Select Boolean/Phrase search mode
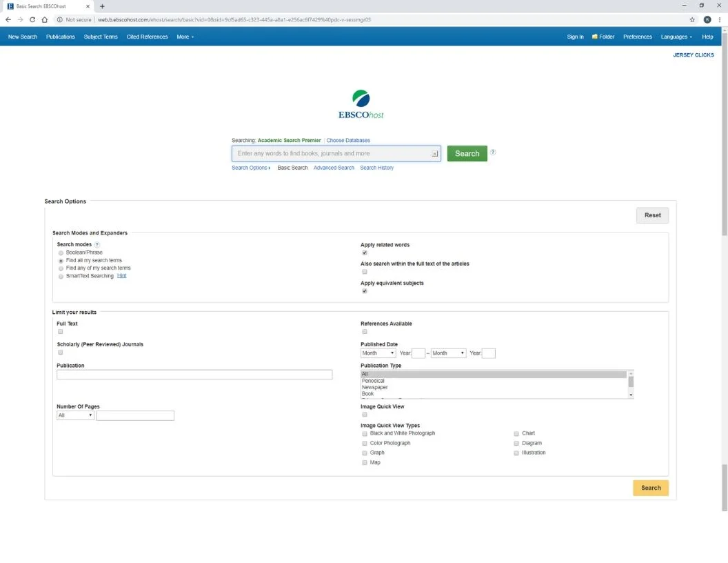The width and height of the screenshot is (728, 563). coord(61,253)
